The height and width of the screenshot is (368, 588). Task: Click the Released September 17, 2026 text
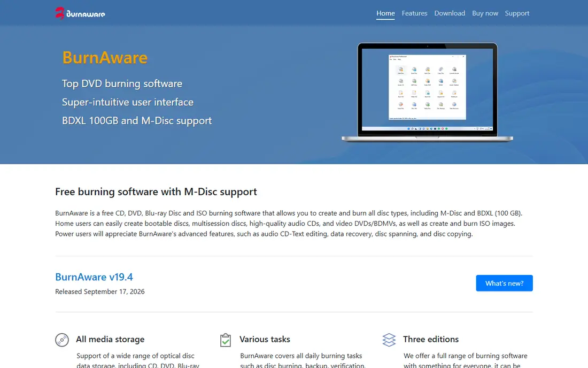point(100,292)
